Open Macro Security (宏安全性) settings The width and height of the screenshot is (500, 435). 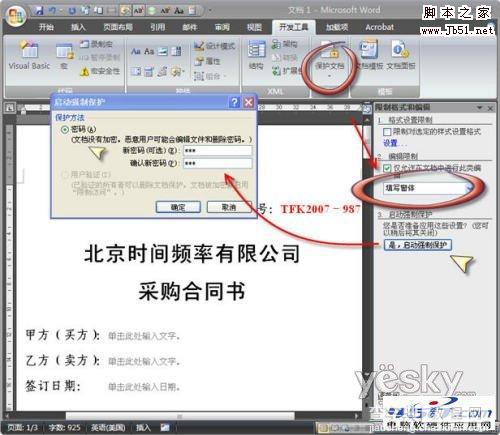pyautogui.click(x=99, y=71)
